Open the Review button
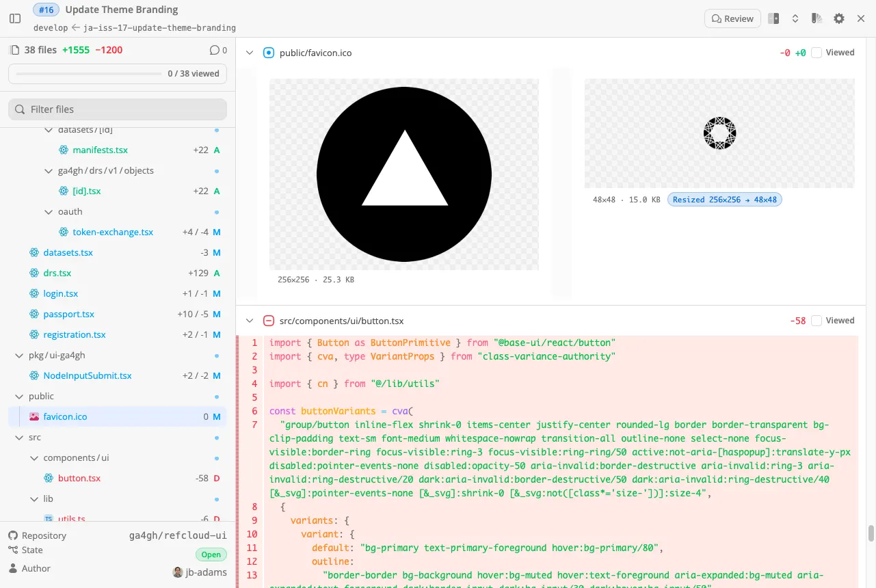The height and width of the screenshot is (588, 876). pyautogui.click(x=732, y=18)
